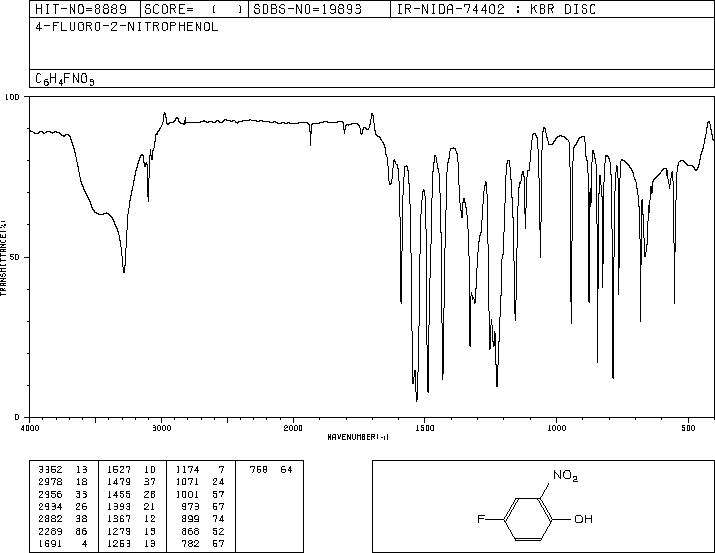Click the 50 transmittance axis label
715x553 pixels.
click(x=15, y=257)
